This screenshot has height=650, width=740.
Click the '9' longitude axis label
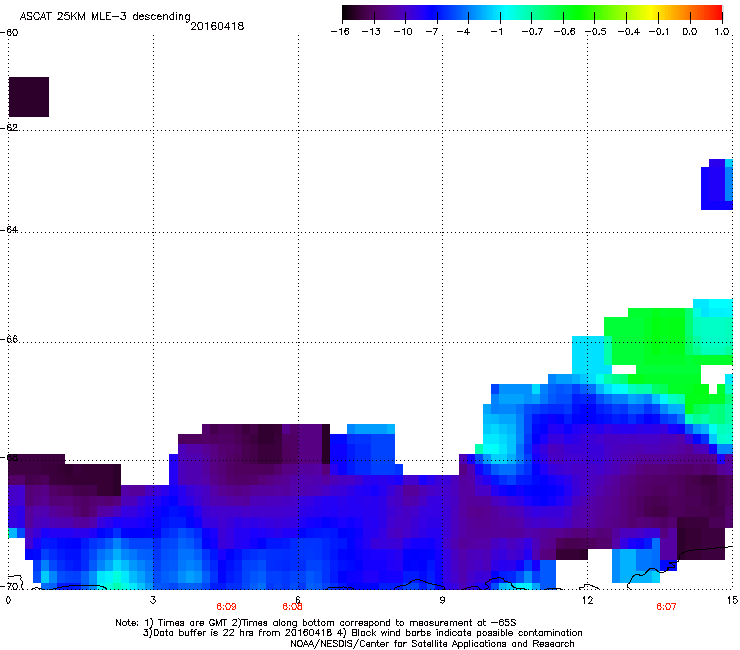[x=442, y=600]
